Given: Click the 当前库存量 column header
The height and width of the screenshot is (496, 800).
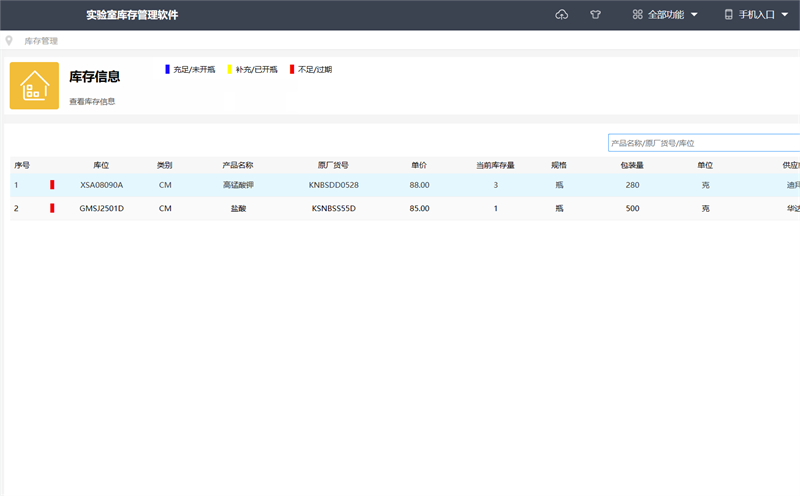Looking at the screenshot, I should click(x=495, y=165).
